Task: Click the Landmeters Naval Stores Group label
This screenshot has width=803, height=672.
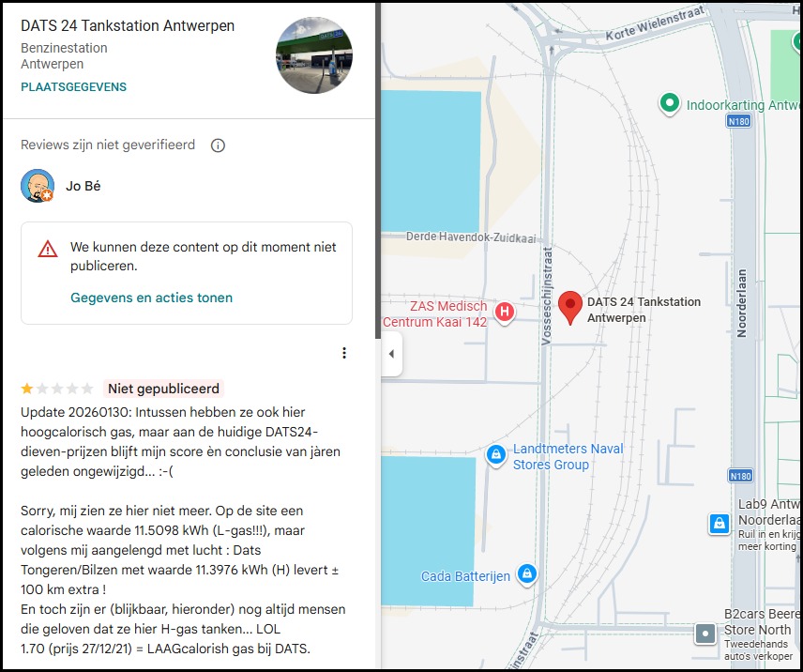Action: pyautogui.click(x=568, y=456)
